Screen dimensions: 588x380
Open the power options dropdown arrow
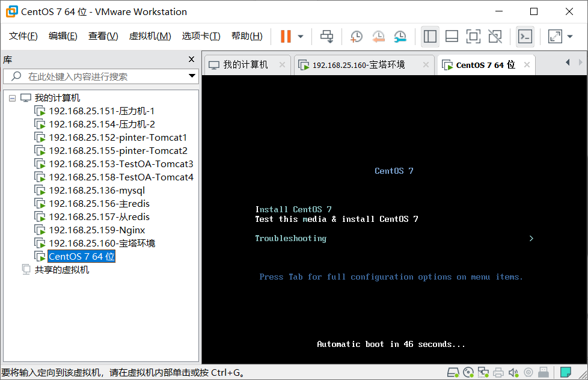tap(301, 37)
